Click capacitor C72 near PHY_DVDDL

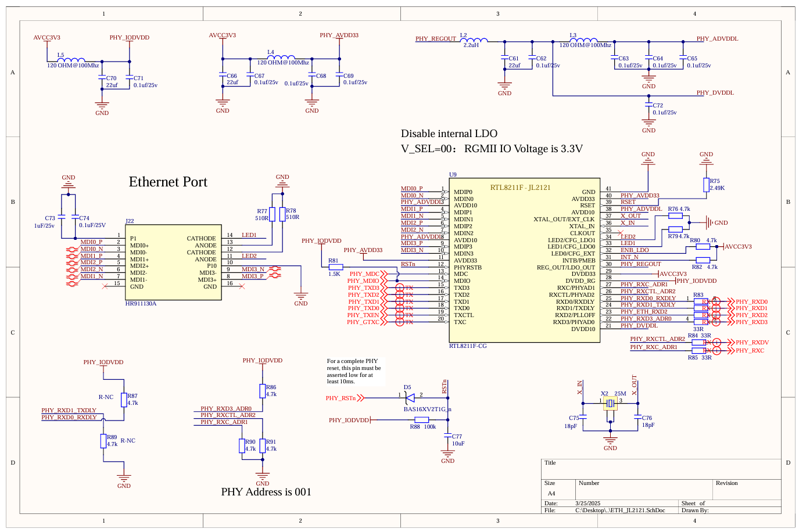coord(649,105)
